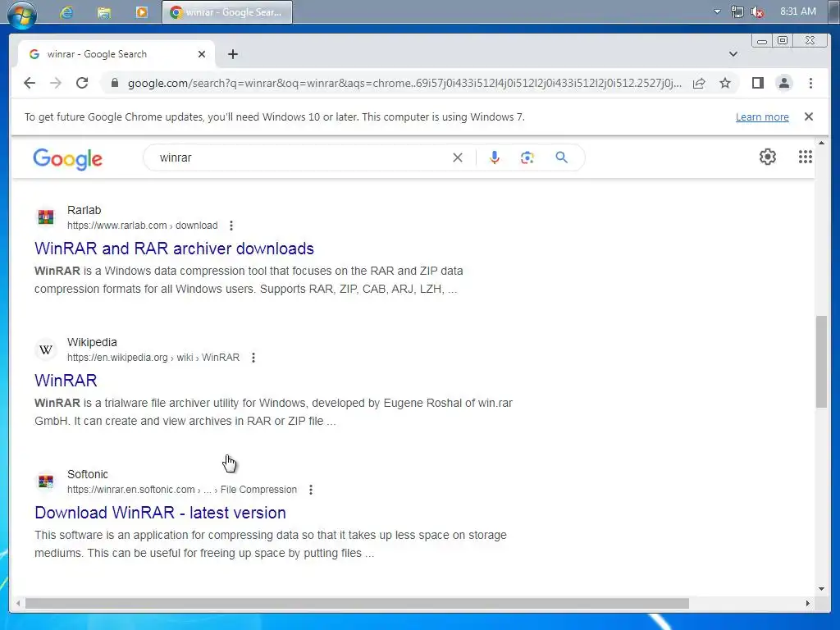Open the Chrome side panel icon
840x630 pixels.
(757, 83)
